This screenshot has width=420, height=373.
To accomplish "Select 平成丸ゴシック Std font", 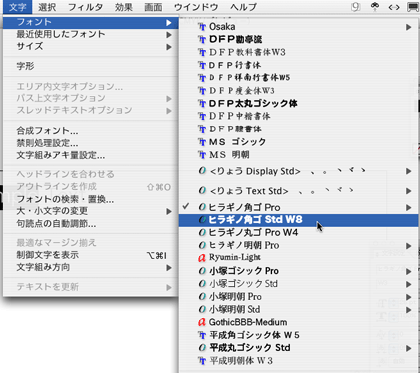I will tap(299, 348).
